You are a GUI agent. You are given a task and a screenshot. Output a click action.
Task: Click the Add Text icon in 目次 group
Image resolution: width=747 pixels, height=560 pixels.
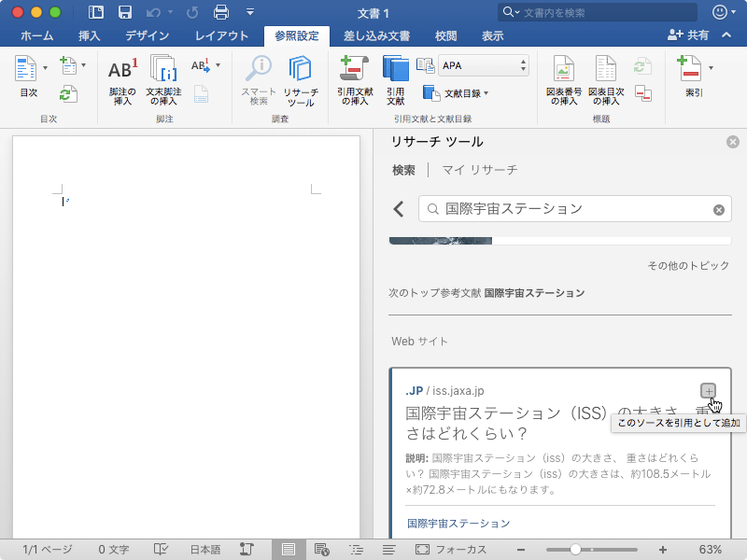point(68,65)
